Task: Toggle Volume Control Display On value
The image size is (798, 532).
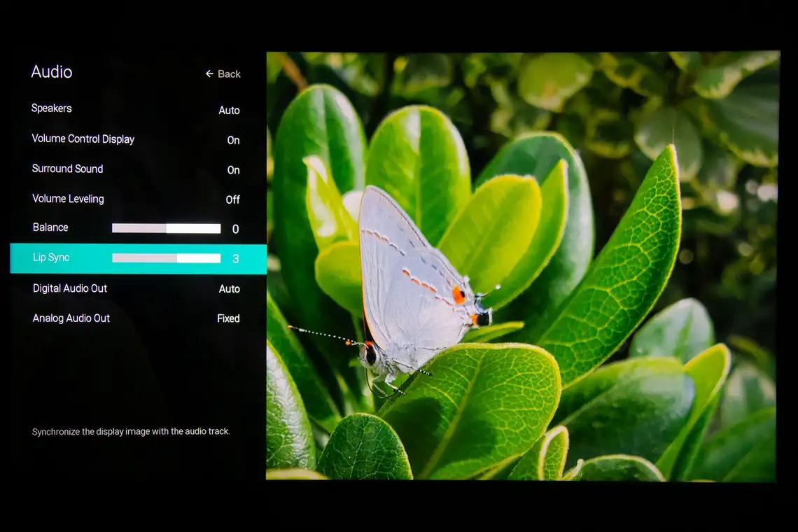Action: tap(234, 140)
